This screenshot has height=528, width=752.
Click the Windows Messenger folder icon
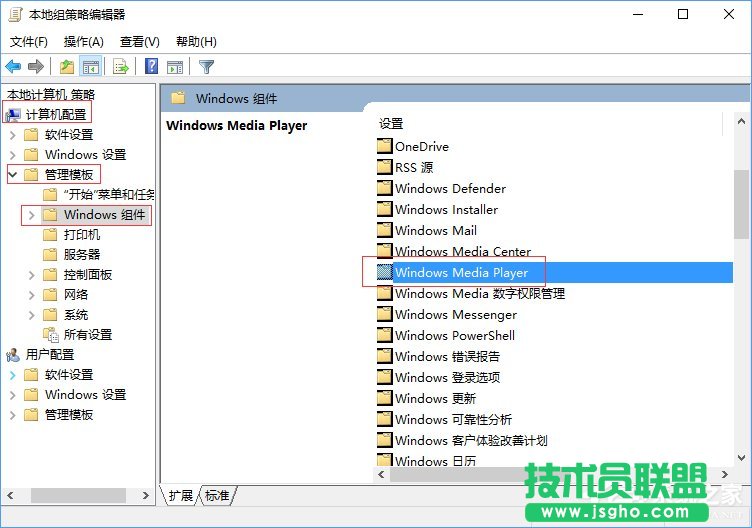pyautogui.click(x=385, y=314)
